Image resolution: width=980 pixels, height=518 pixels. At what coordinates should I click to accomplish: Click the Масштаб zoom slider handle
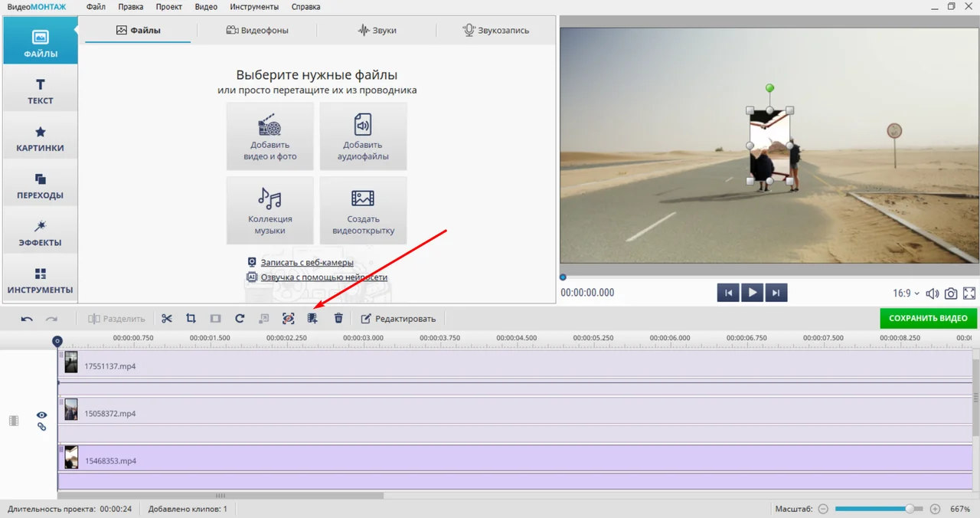(909, 509)
